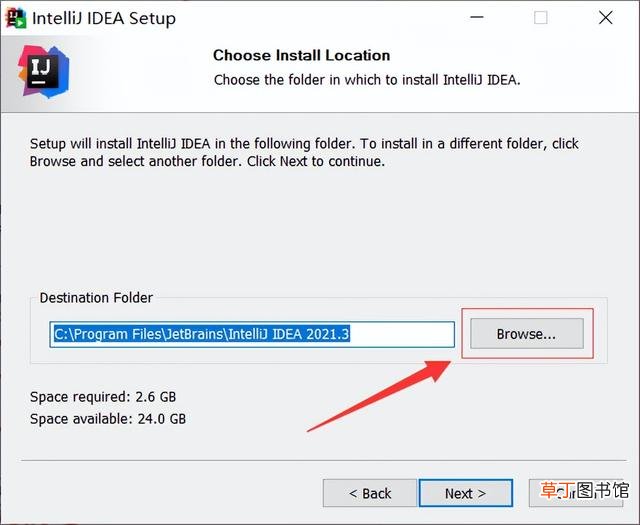
Task: Click the IntelliJ IDEA logo in header
Action: click(x=44, y=72)
